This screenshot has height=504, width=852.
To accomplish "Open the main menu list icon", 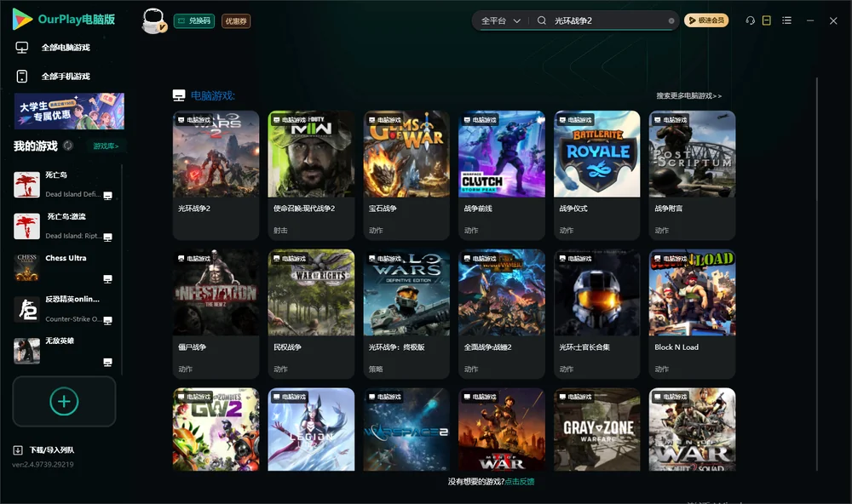I will [786, 20].
